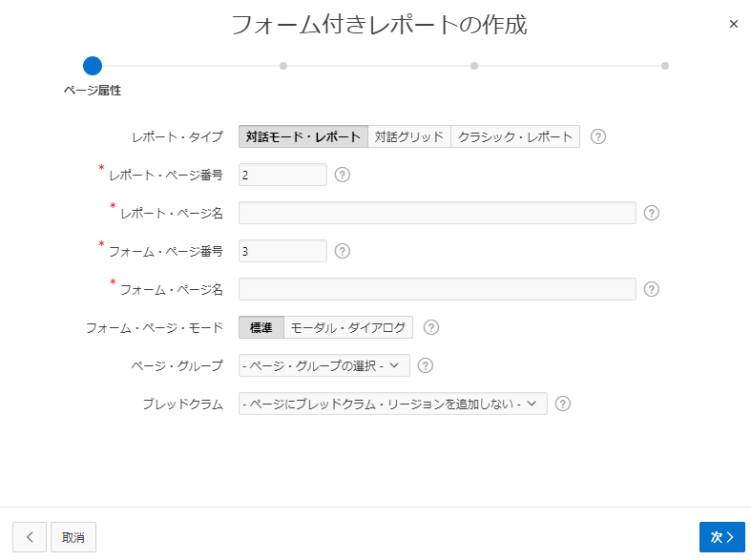Screen dimensions: 751x560
Task: Select 対話モード・レポート report type
Action: coord(303,136)
